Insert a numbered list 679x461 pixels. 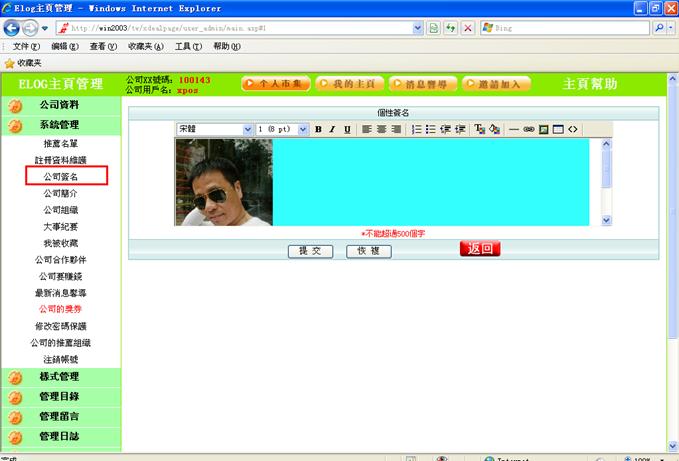click(417, 130)
